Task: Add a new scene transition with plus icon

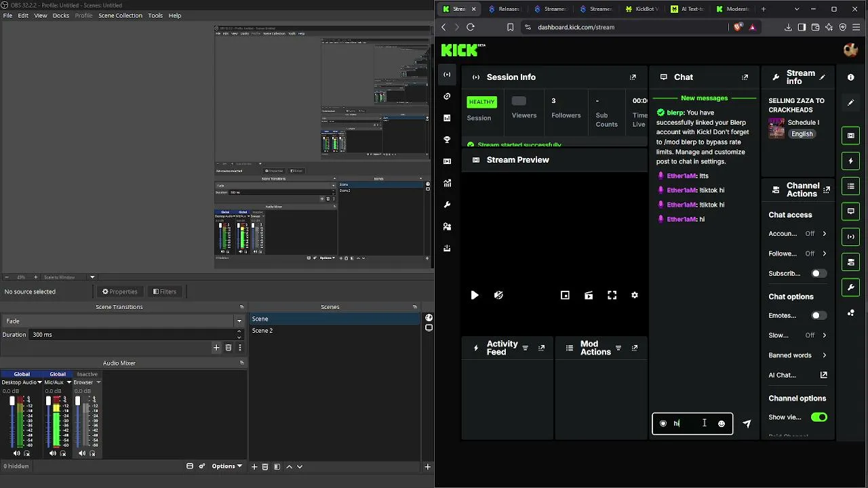Action: (216, 348)
